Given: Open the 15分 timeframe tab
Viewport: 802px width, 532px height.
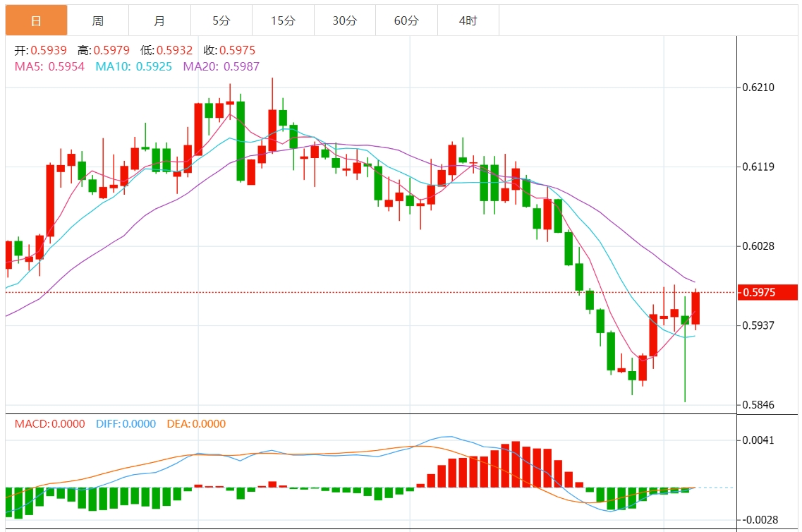Looking at the screenshot, I should (283, 20).
